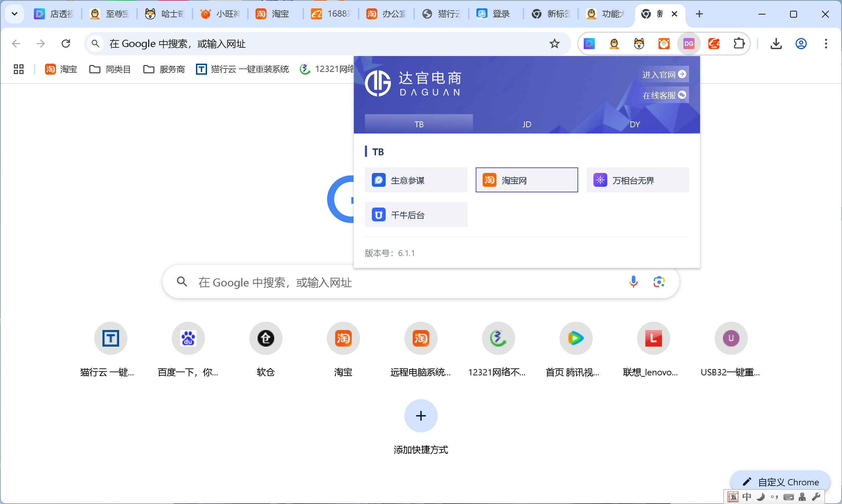Switch to the 猫行云 tab
Viewport: 842px width, 504px height.
[x=442, y=14]
